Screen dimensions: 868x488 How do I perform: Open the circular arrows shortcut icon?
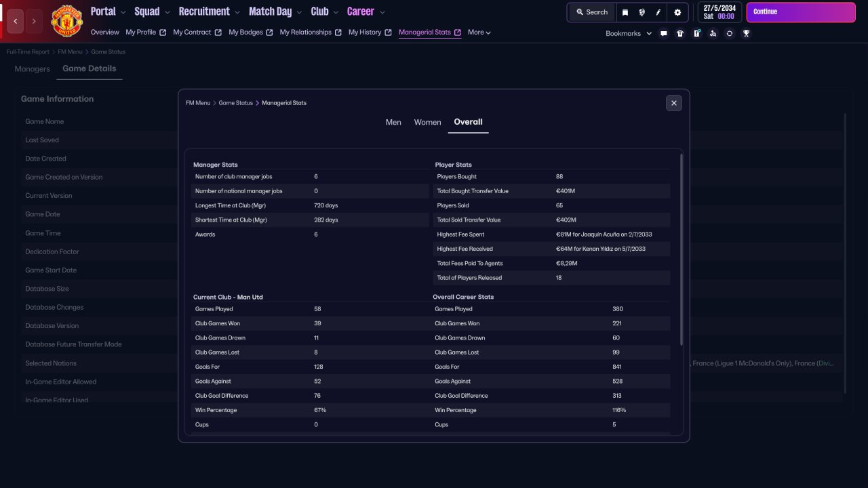point(729,33)
